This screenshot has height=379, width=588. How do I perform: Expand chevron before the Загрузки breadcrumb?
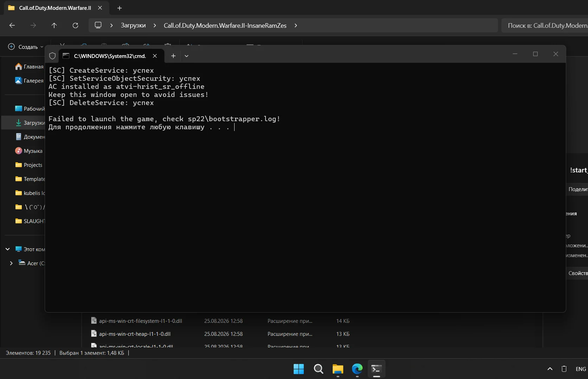pos(111,25)
